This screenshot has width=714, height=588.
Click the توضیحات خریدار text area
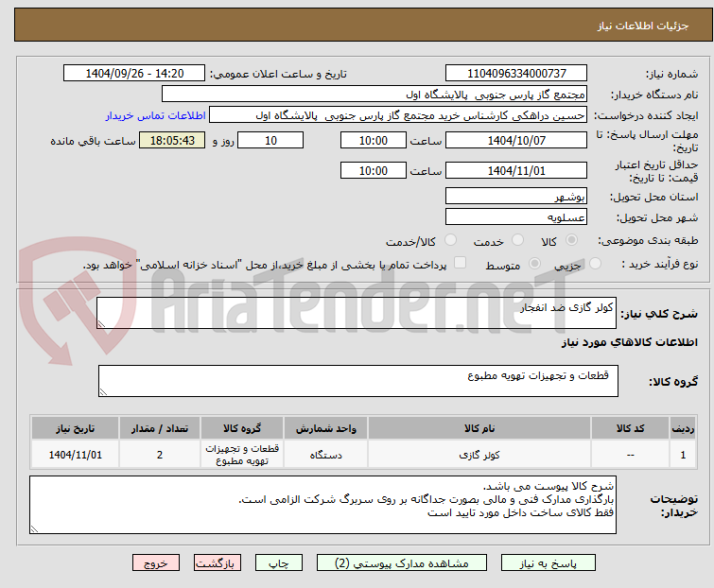point(322,505)
